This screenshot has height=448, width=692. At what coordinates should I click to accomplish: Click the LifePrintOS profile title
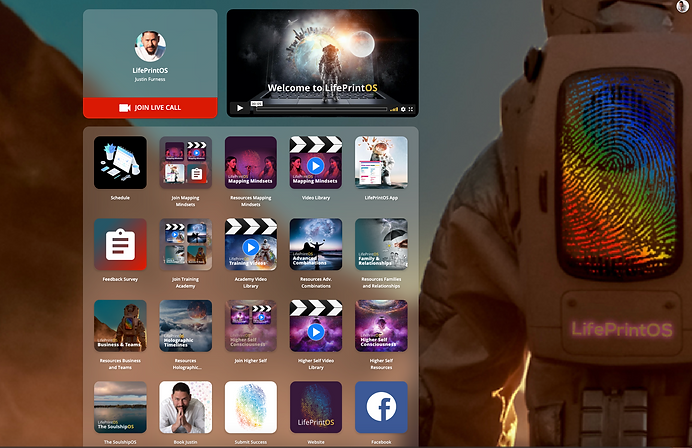click(150, 71)
